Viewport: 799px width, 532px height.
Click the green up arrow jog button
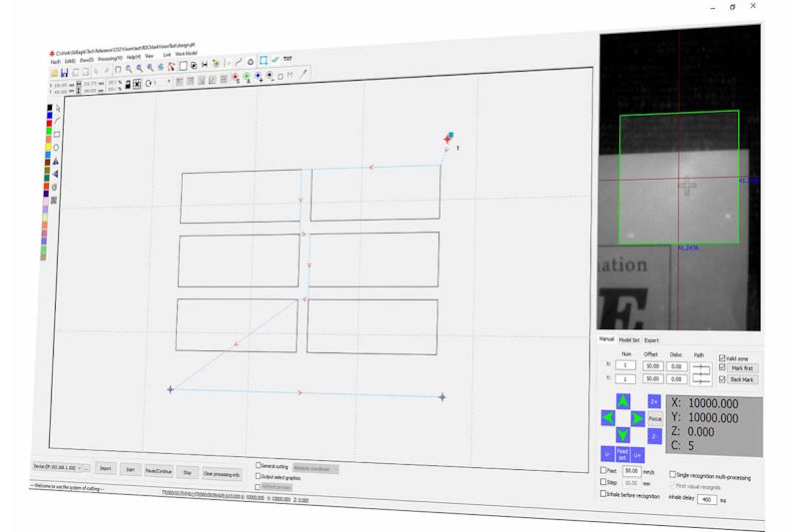(x=623, y=401)
